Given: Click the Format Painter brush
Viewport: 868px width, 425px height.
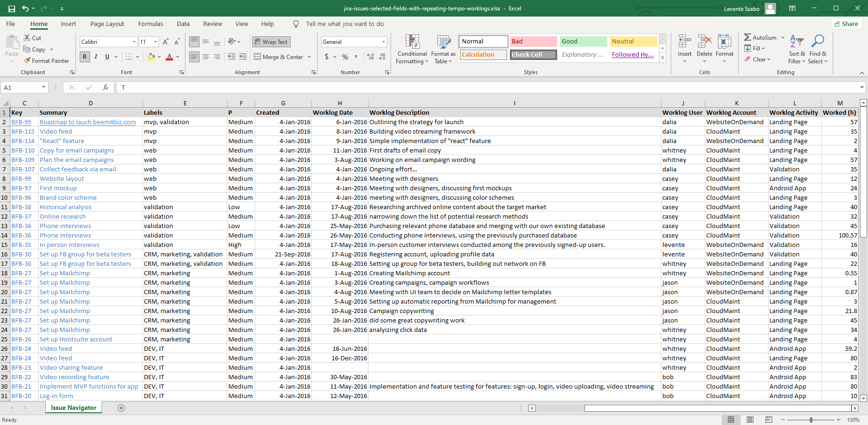Looking at the screenshot, I should coord(27,60).
